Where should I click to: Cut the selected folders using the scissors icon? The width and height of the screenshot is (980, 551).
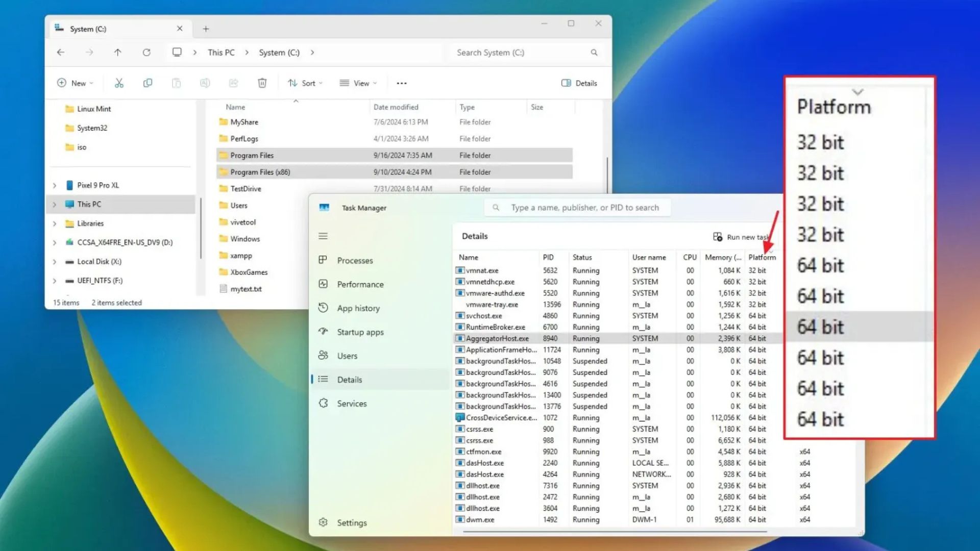[x=119, y=83]
